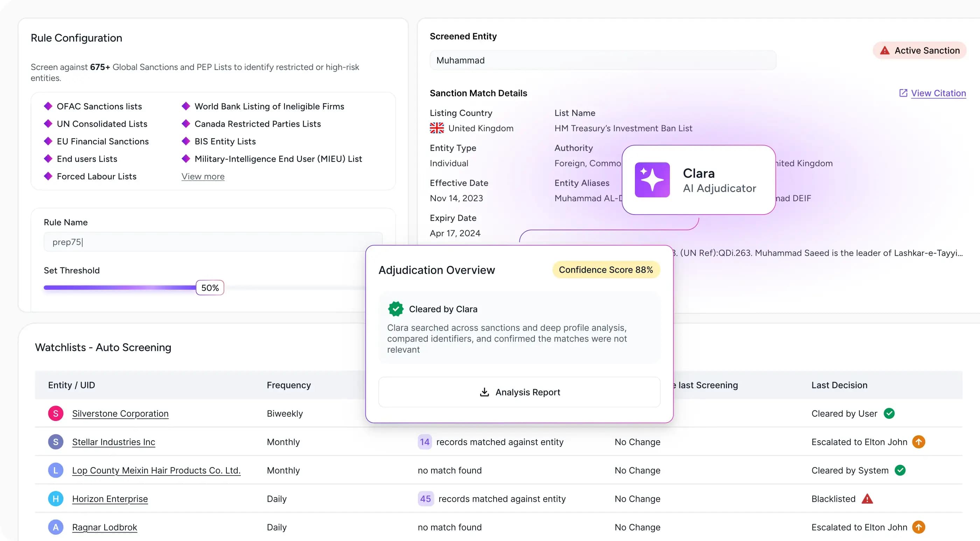Click the Blacklisted red warning icon

coord(867,499)
